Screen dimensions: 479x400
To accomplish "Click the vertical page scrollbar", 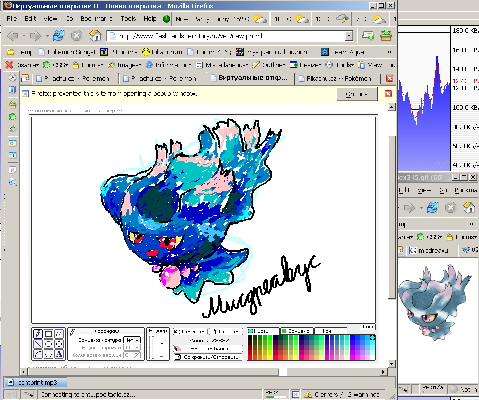I will [x=392, y=217].
